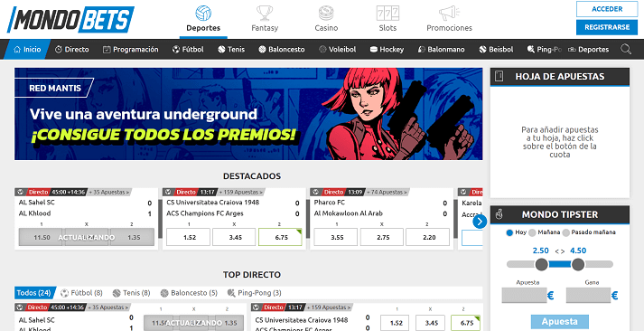This screenshot has height=331, width=644.
Task: Click the Apuesta amount input field
Action: [x=524, y=295]
